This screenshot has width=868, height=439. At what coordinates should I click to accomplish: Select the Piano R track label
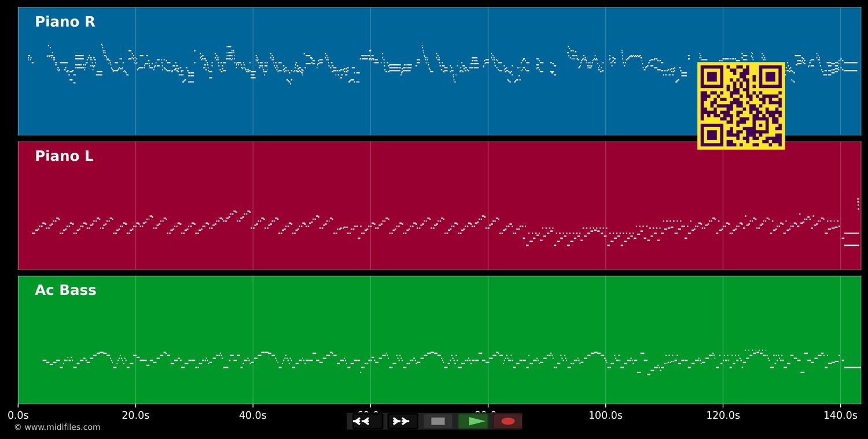(65, 22)
